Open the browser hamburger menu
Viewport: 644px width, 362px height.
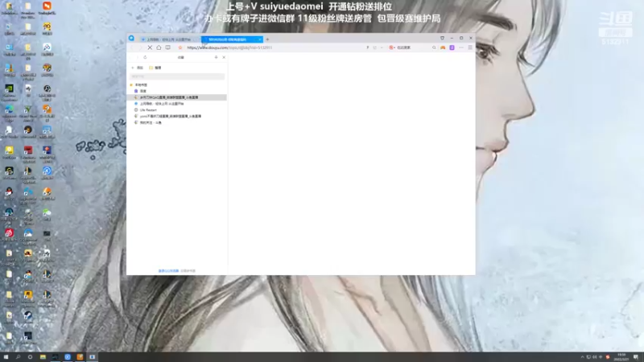470,47
